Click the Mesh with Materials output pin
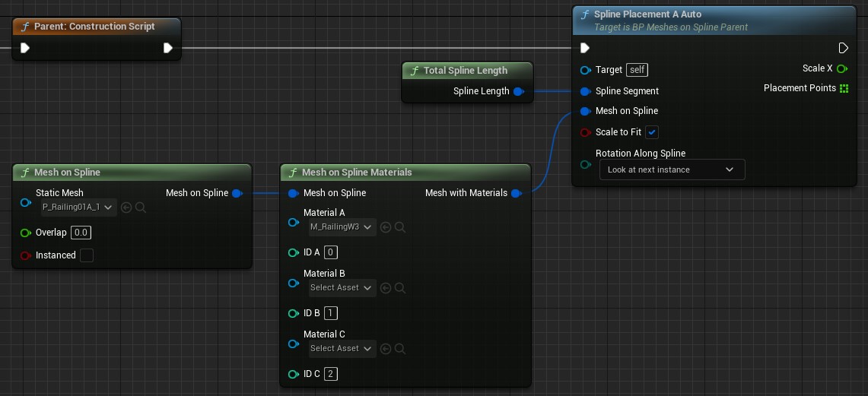This screenshot has height=396, width=868. coord(517,193)
